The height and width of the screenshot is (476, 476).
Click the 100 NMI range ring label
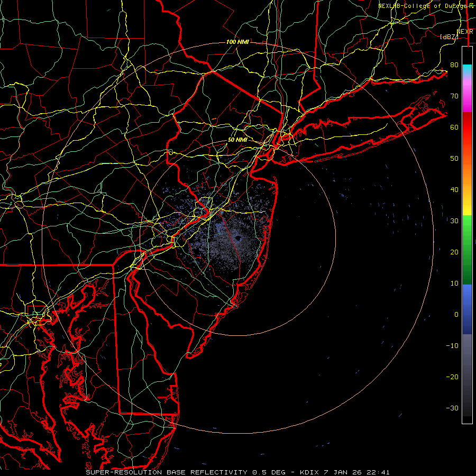pos(237,42)
